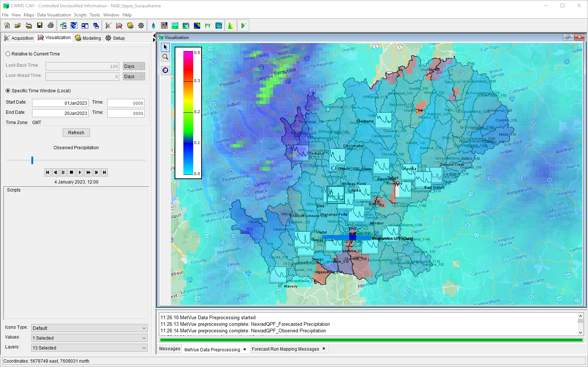Step animation back one frame
Screen dimensions: 588x367
(x=55, y=172)
